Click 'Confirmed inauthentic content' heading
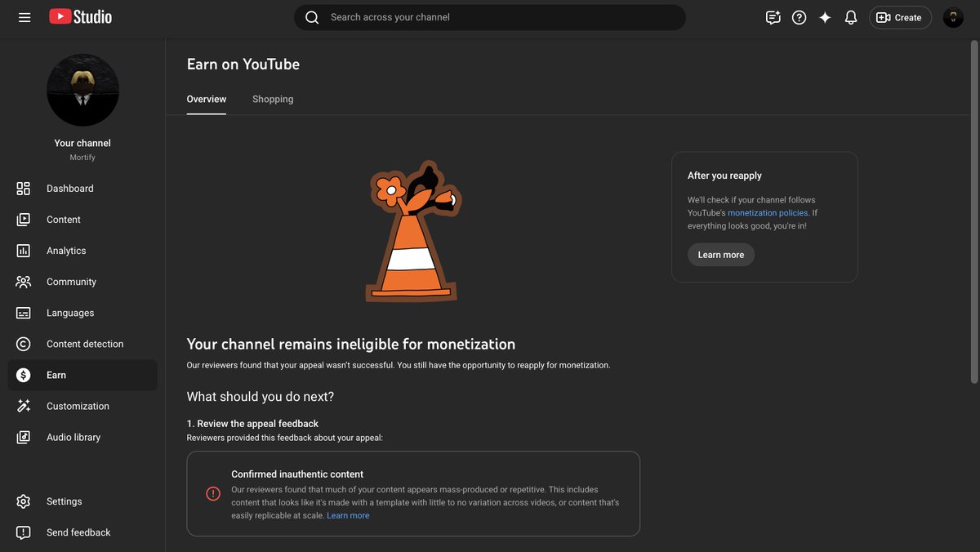The image size is (980, 552). point(297,474)
